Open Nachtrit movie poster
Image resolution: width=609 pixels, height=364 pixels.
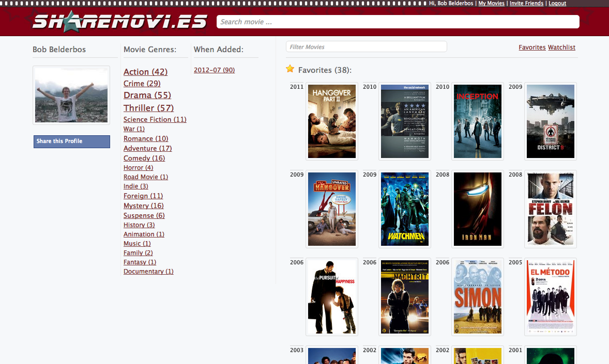[405, 297]
